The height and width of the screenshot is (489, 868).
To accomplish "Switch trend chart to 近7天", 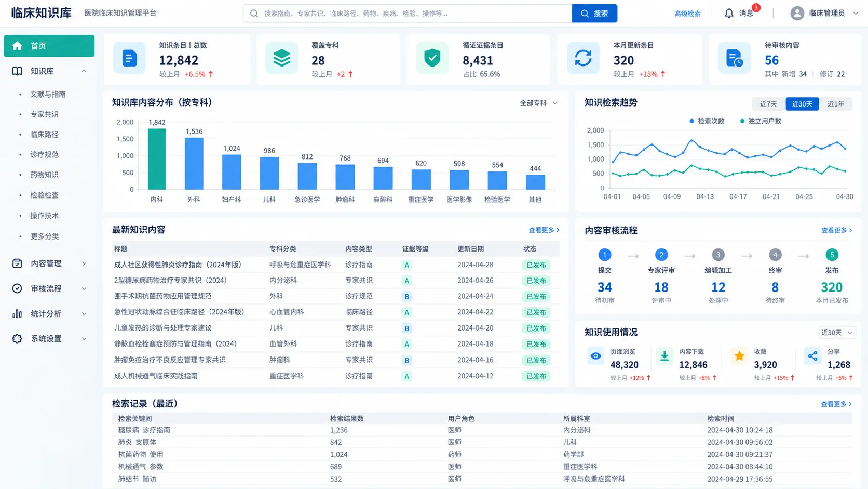I will pos(768,104).
